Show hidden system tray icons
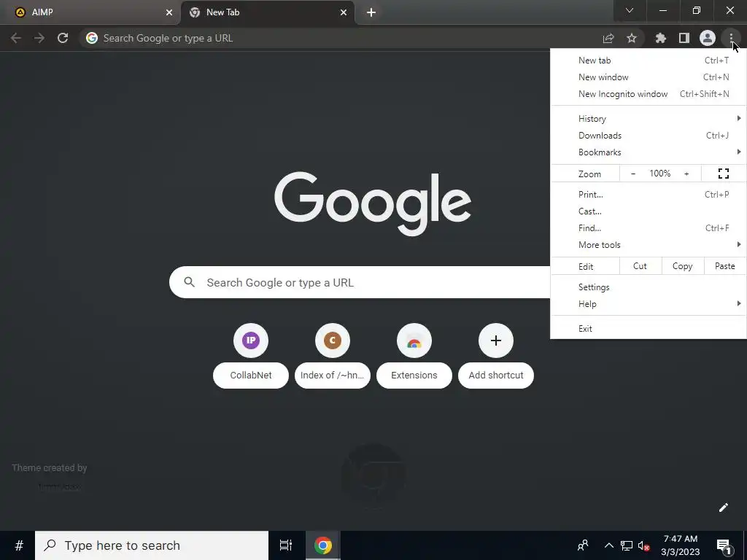Viewport: 747px width, 560px height. point(609,545)
